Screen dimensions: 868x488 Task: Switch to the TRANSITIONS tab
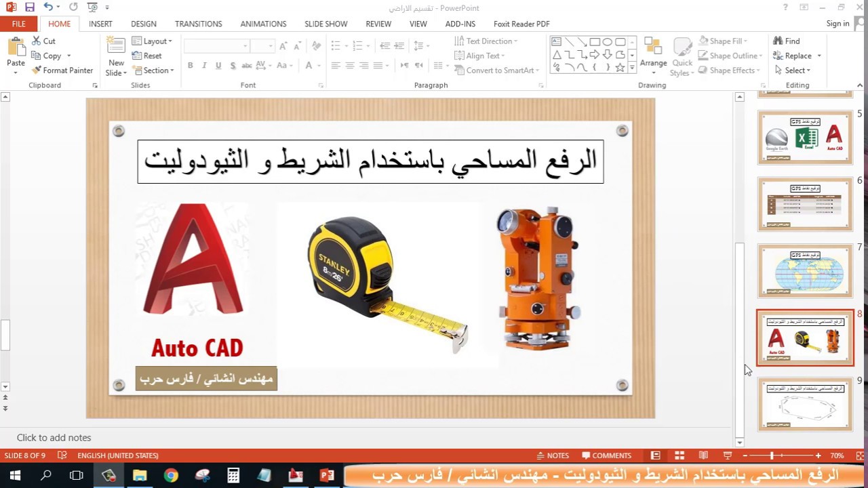point(198,24)
